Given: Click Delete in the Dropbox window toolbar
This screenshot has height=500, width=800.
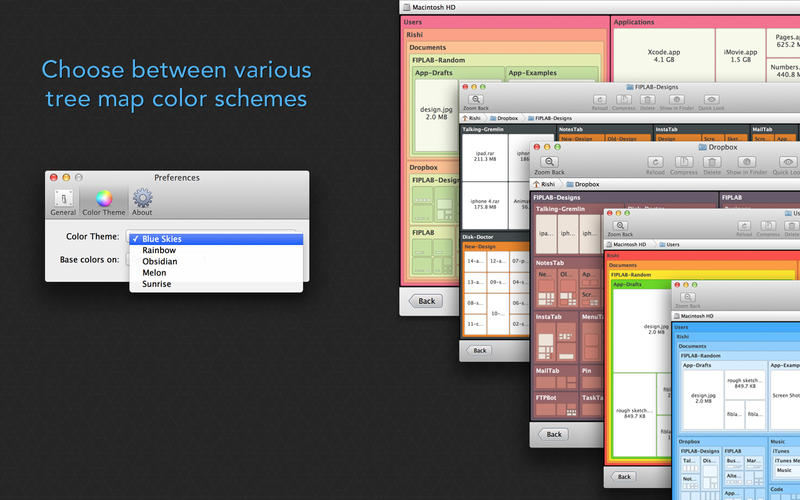Looking at the screenshot, I should pos(712,166).
